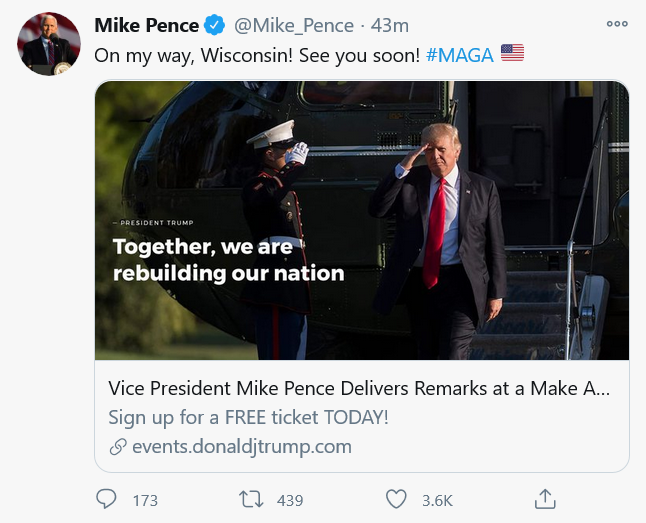Click the American flag emoji
The image size is (646, 523).
513,53
